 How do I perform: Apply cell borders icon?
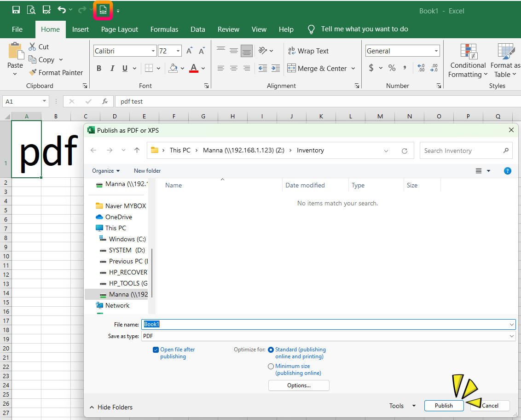click(149, 69)
